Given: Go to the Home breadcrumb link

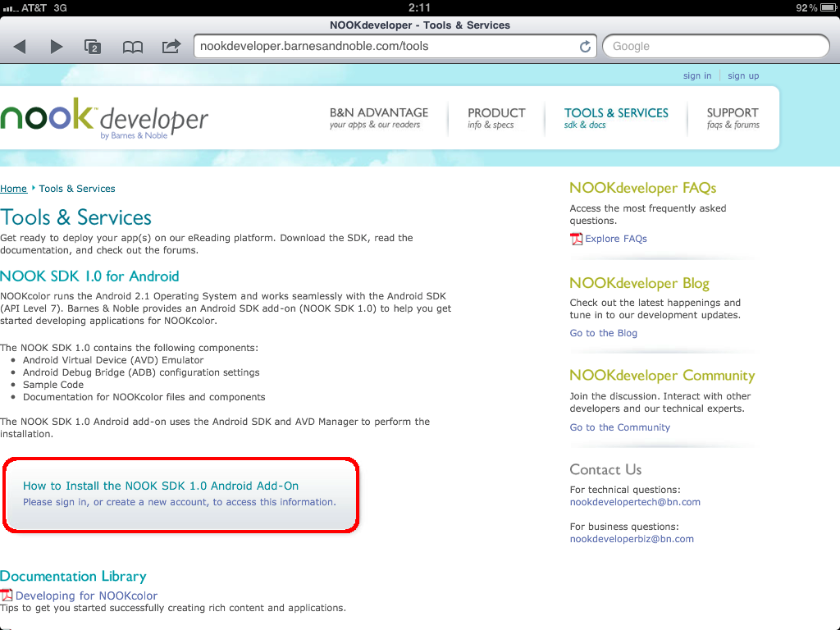Looking at the screenshot, I should point(13,189).
